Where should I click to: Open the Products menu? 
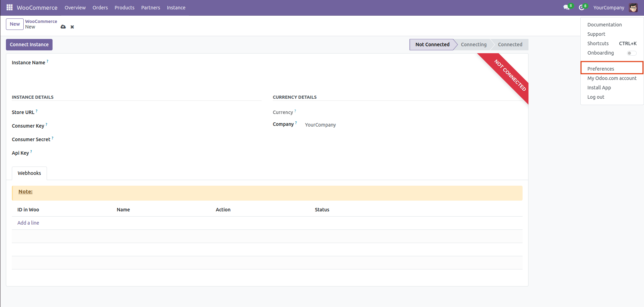[x=125, y=8]
